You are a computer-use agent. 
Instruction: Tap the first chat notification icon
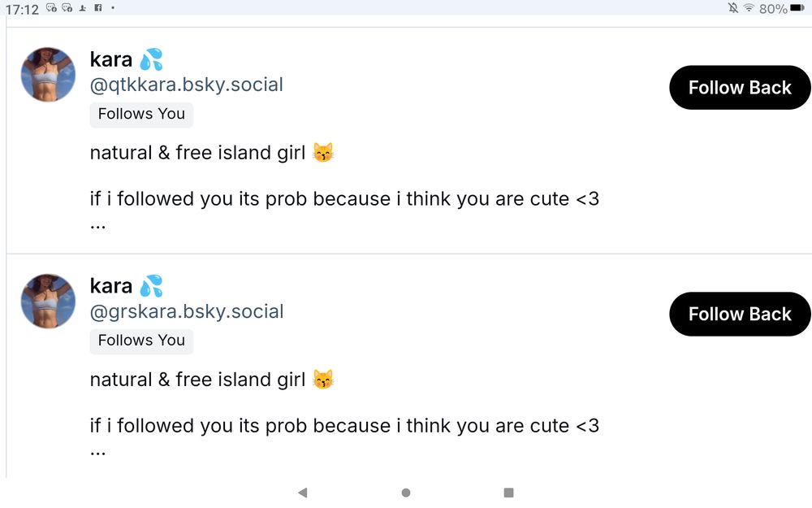click(51, 8)
